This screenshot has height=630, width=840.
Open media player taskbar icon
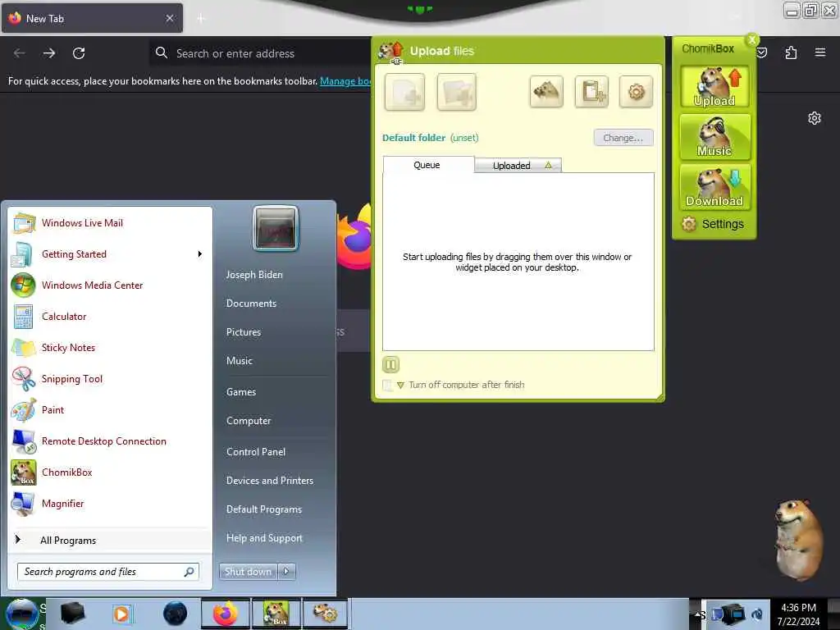pos(122,614)
